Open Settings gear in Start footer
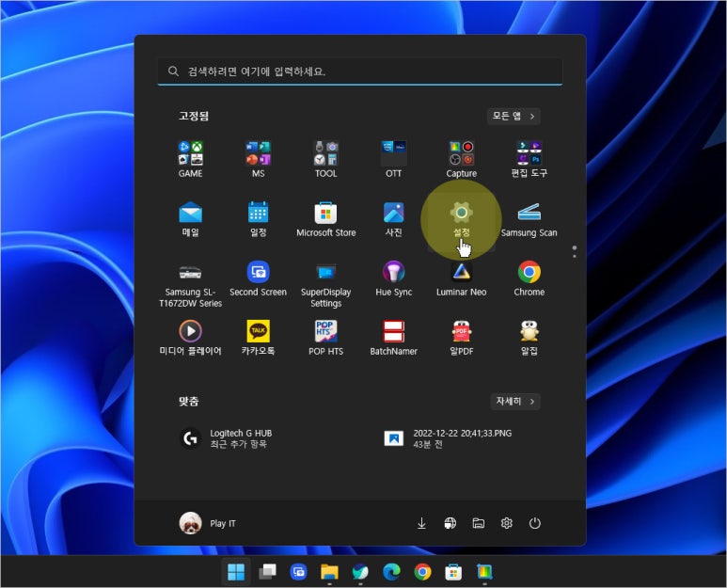727x588 pixels. pos(506,523)
